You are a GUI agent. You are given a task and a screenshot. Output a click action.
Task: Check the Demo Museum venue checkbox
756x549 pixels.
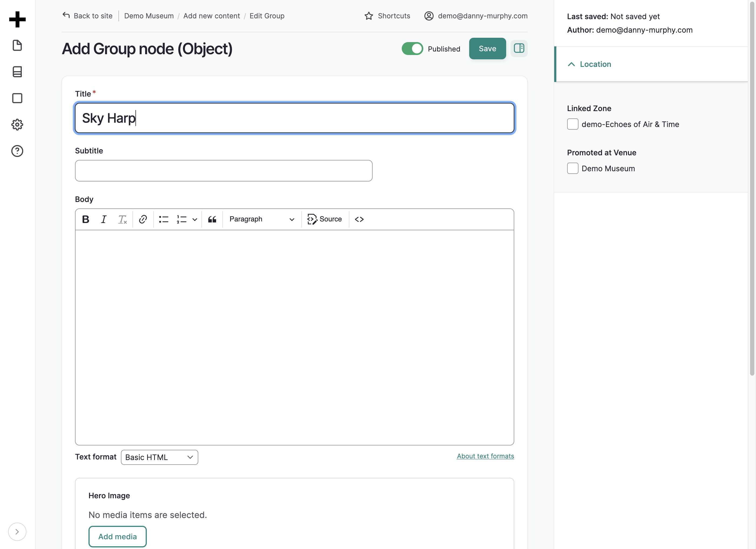tap(573, 169)
